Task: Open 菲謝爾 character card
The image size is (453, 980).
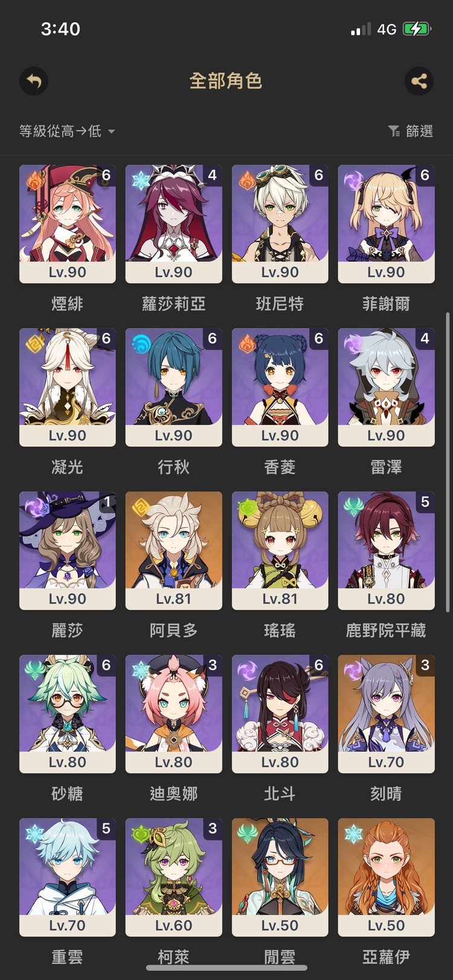Action: pos(386,224)
